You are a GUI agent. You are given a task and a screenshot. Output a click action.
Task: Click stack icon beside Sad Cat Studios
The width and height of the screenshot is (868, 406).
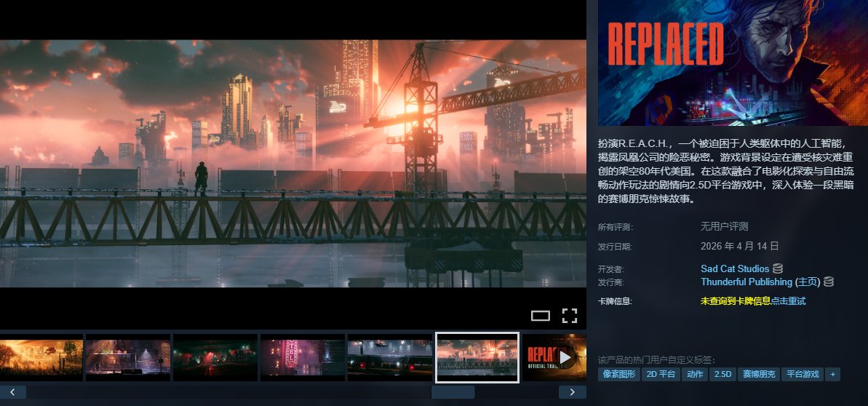778,268
